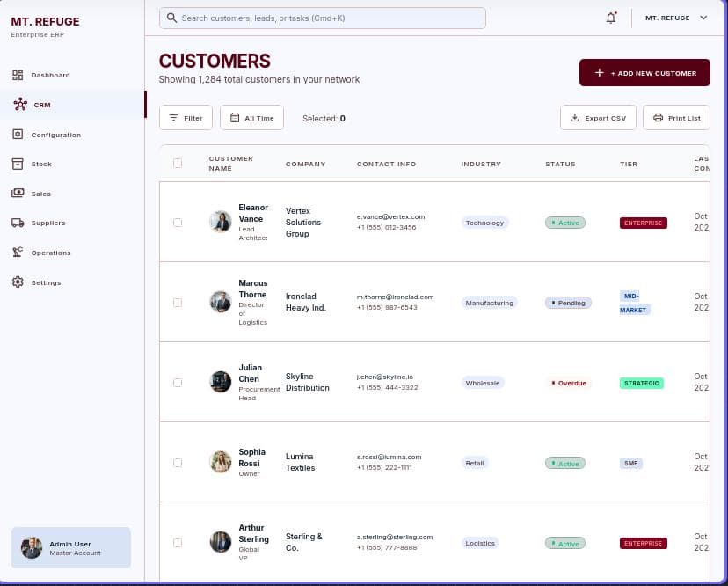
Task: Sort by Status column header
Action: point(560,164)
